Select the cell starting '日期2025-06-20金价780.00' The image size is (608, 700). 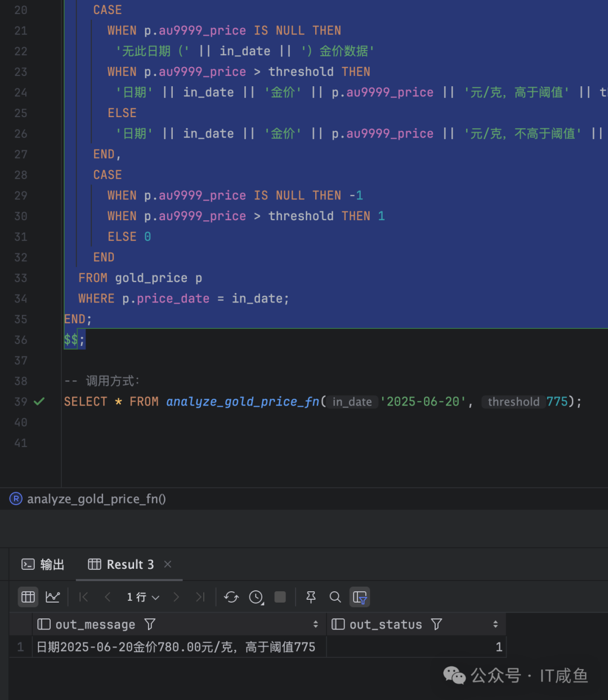179,647
